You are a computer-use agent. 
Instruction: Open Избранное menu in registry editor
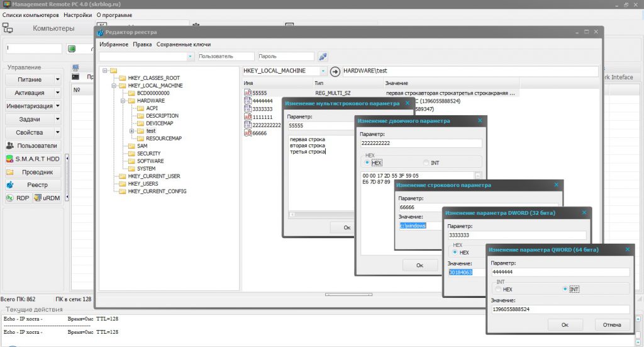[113, 45]
